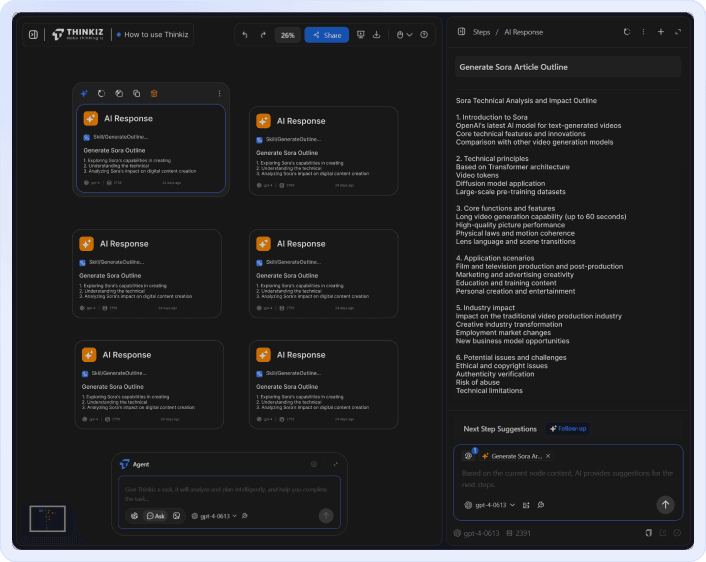Click the canvas minimap thumbnail
Image resolution: width=706 pixels, height=562 pixels.
[x=47, y=518]
